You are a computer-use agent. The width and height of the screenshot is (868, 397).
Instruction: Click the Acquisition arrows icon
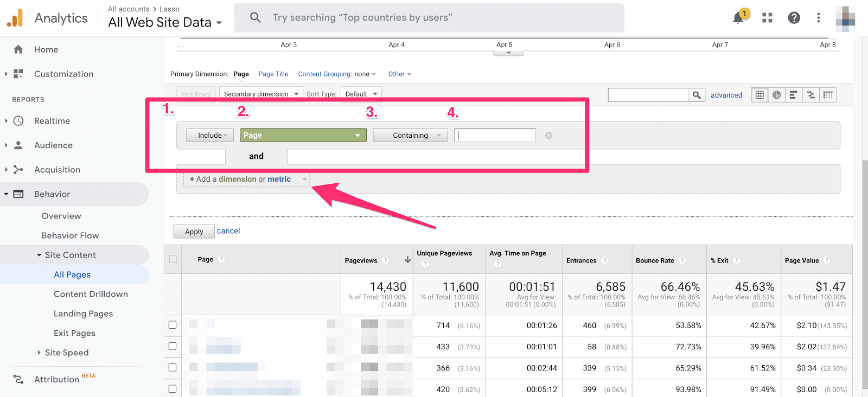click(18, 170)
